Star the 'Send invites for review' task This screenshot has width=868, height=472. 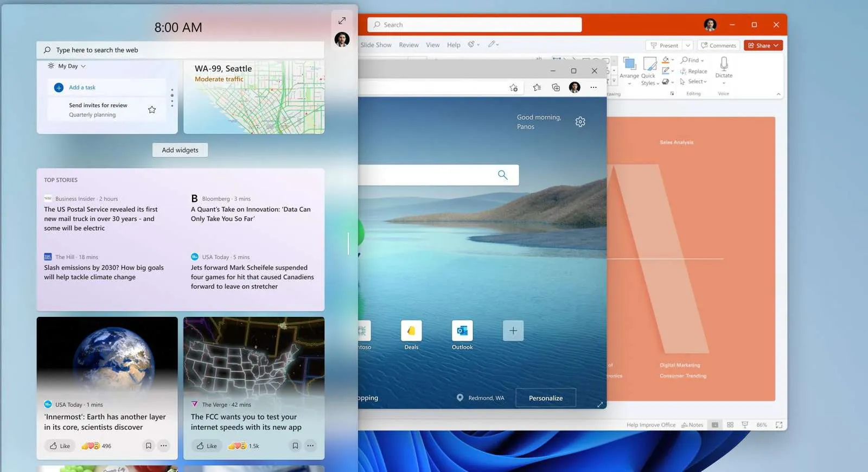[x=152, y=110]
